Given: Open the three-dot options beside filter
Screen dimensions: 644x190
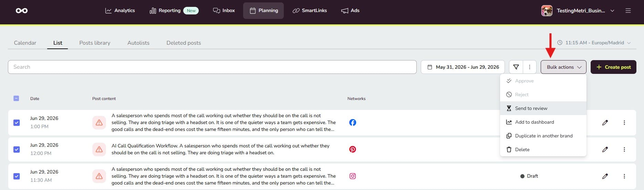Looking at the screenshot, I should (530, 67).
